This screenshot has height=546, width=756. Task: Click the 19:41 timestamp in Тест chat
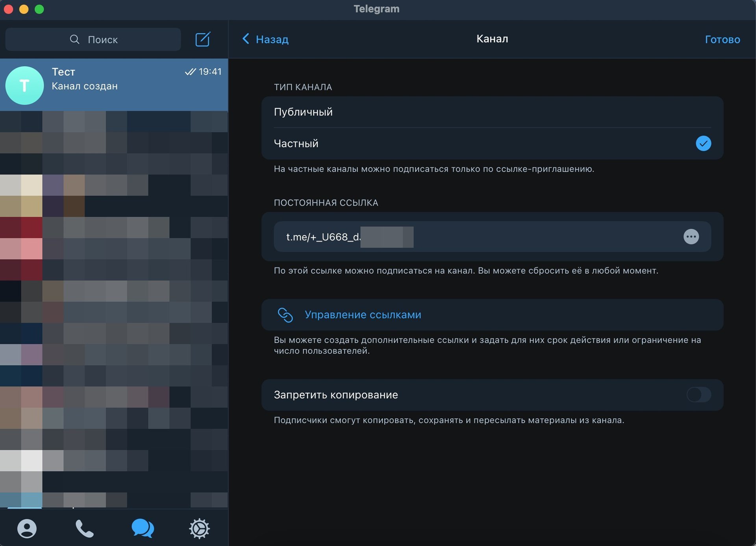click(x=210, y=71)
